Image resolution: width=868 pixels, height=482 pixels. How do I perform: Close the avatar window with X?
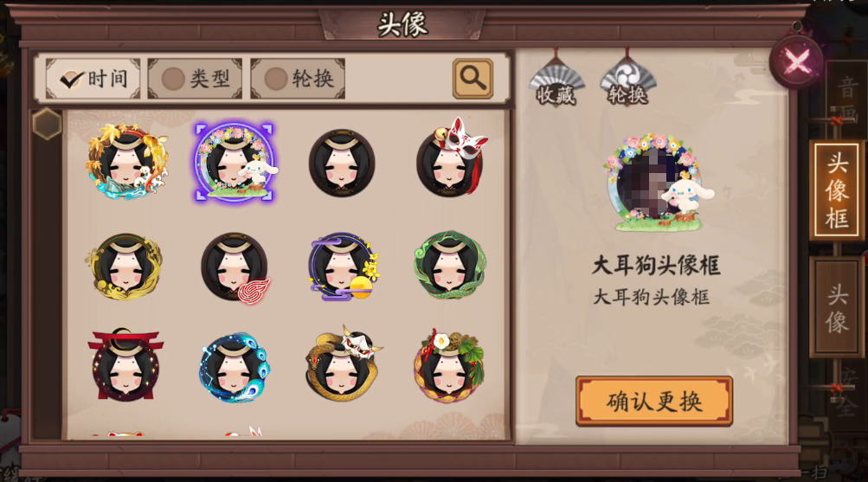(x=796, y=61)
